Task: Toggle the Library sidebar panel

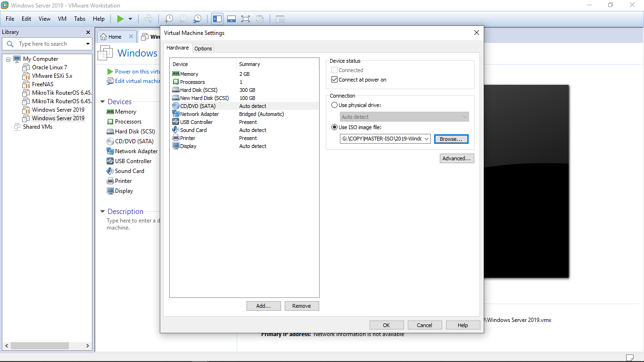Action: [217, 19]
